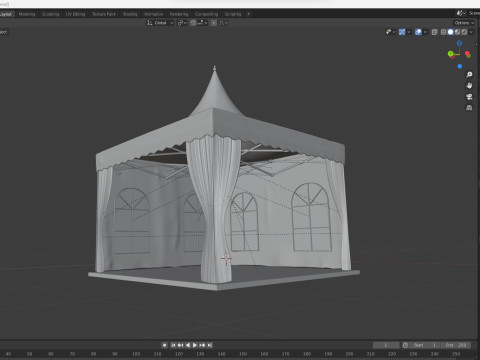This screenshot has height=360, width=480.
Task: Click the current frame number field
Action: pos(386,345)
